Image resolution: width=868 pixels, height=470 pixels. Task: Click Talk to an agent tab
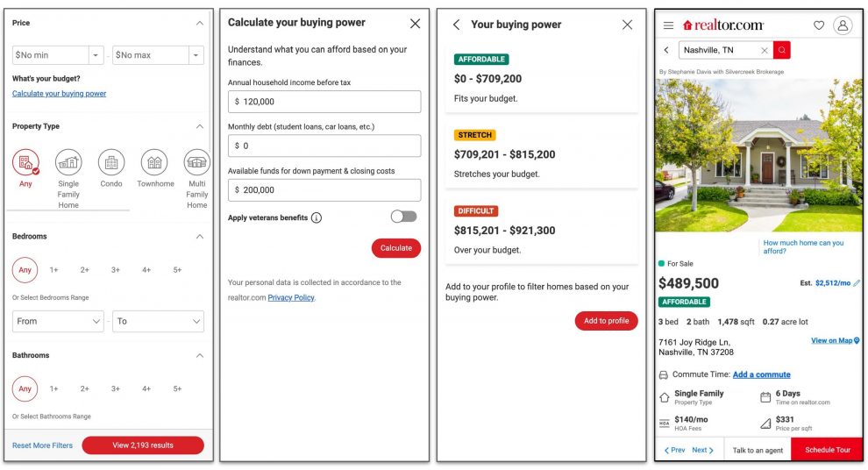(758, 450)
